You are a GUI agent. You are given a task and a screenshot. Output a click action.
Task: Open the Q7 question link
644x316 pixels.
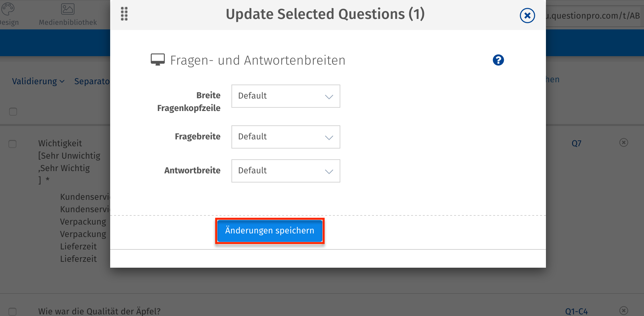(576, 144)
